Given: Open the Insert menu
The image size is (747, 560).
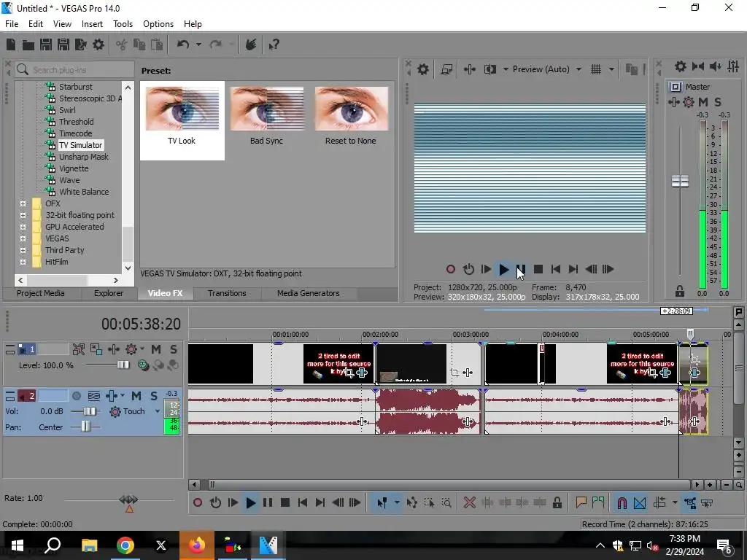Looking at the screenshot, I should (x=92, y=24).
